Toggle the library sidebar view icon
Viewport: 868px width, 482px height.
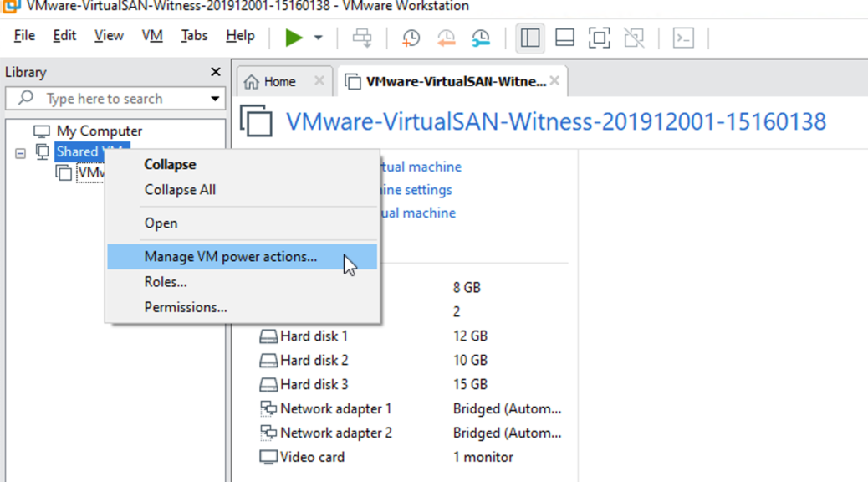tap(529, 37)
